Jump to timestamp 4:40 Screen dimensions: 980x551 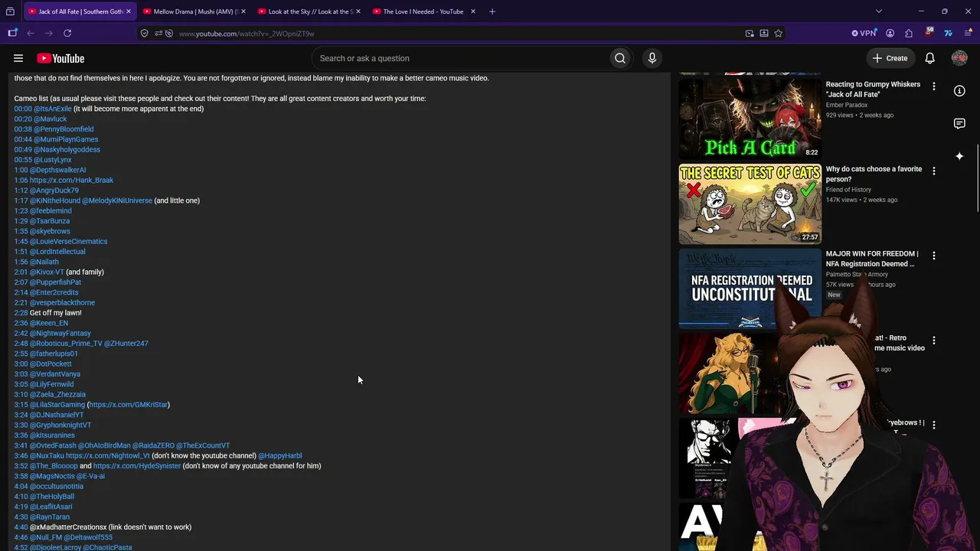pyautogui.click(x=21, y=527)
